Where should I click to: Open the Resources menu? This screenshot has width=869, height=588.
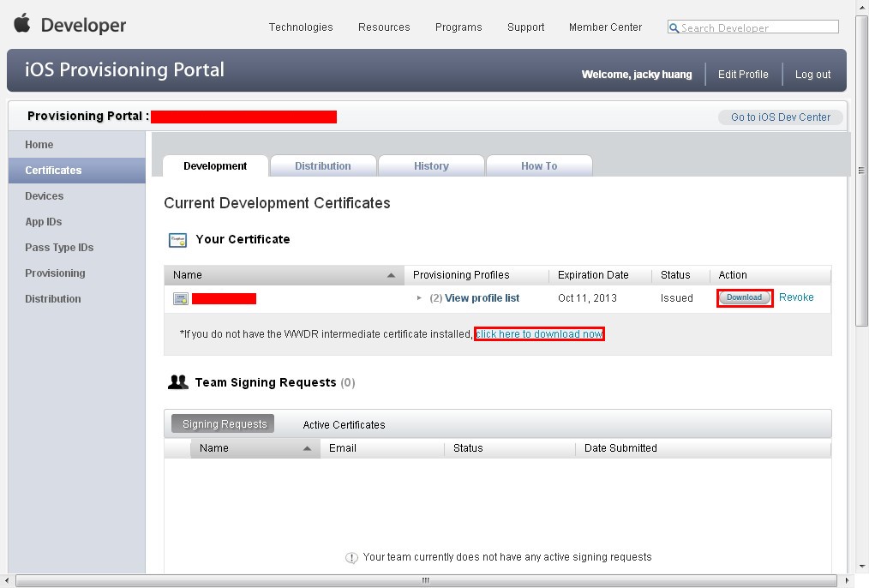384,27
